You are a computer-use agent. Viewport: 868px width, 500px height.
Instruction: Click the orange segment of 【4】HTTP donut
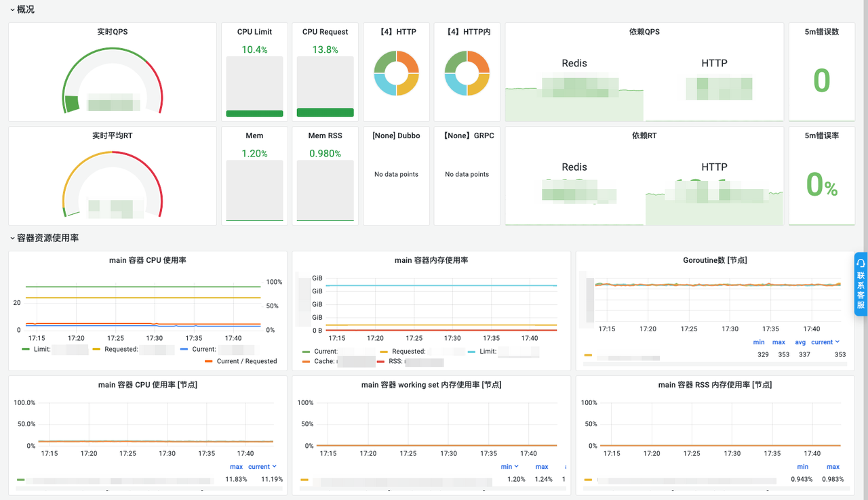(x=409, y=61)
